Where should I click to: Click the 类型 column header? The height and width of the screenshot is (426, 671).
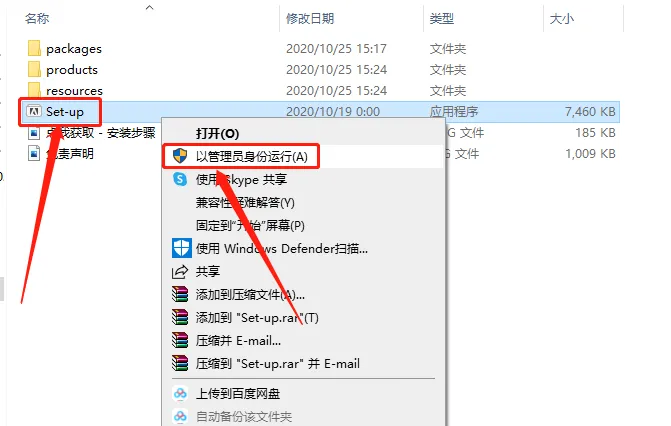(x=442, y=18)
